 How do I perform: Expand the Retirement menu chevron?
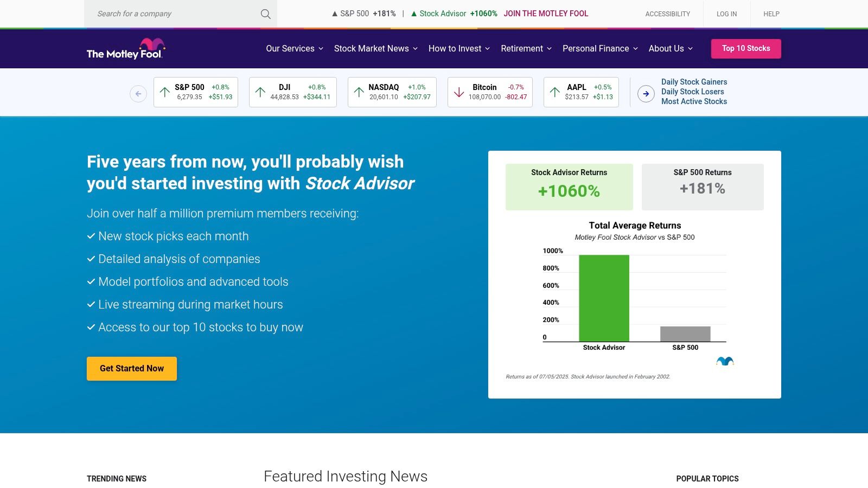click(549, 49)
